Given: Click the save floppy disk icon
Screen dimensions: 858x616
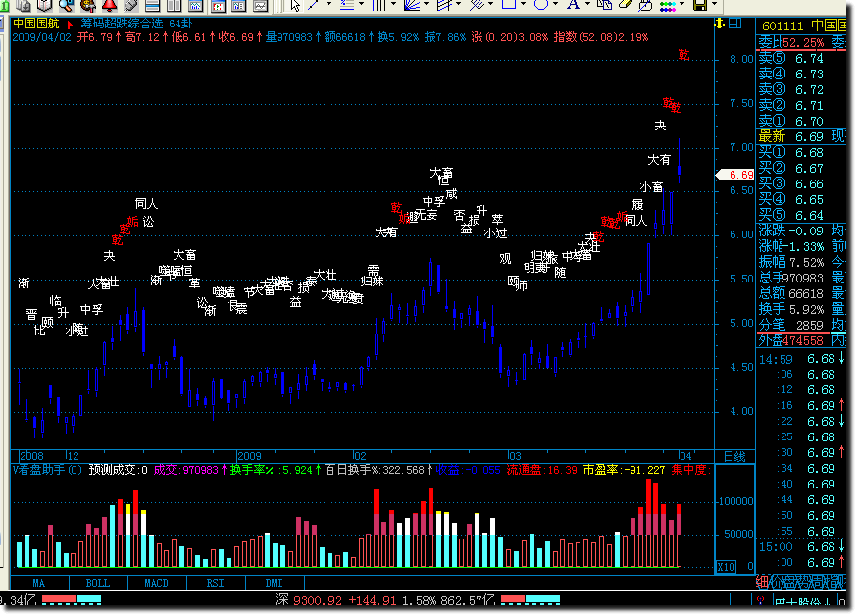Looking at the screenshot, I should pos(700,6).
